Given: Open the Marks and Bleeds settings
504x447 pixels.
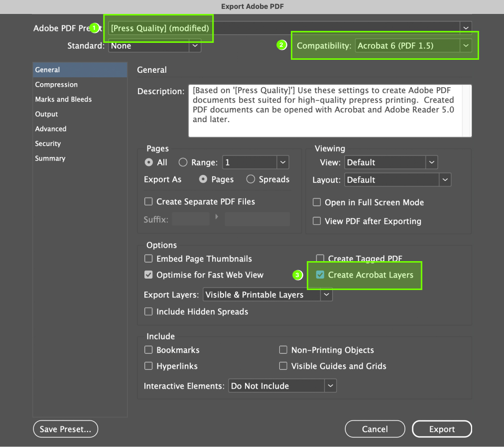Looking at the screenshot, I should pyautogui.click(x=80, y=99).
